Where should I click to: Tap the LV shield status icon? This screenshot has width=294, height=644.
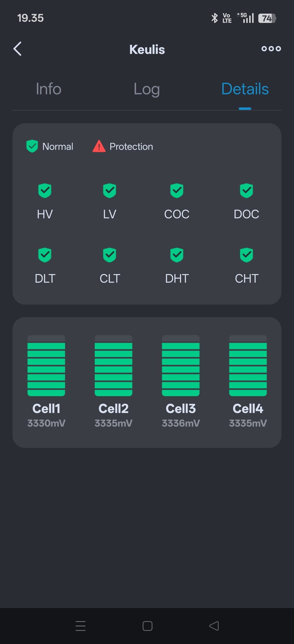point(110,191)
